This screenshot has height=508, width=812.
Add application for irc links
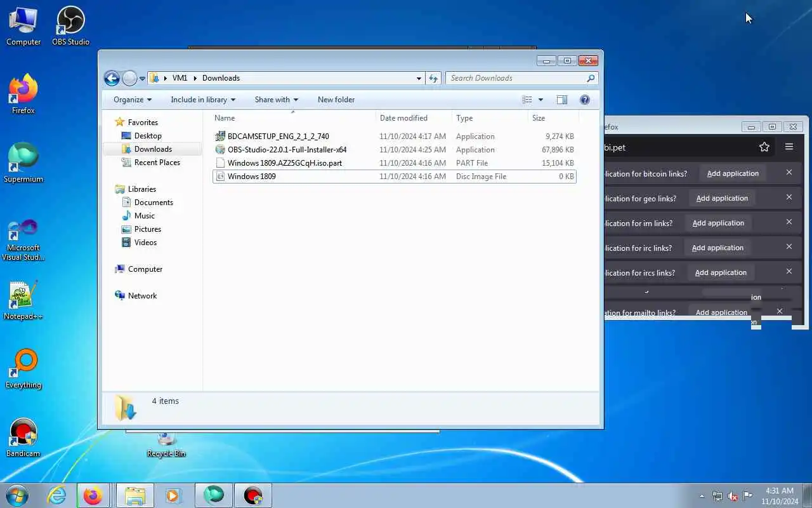click(x=717, y=248)
